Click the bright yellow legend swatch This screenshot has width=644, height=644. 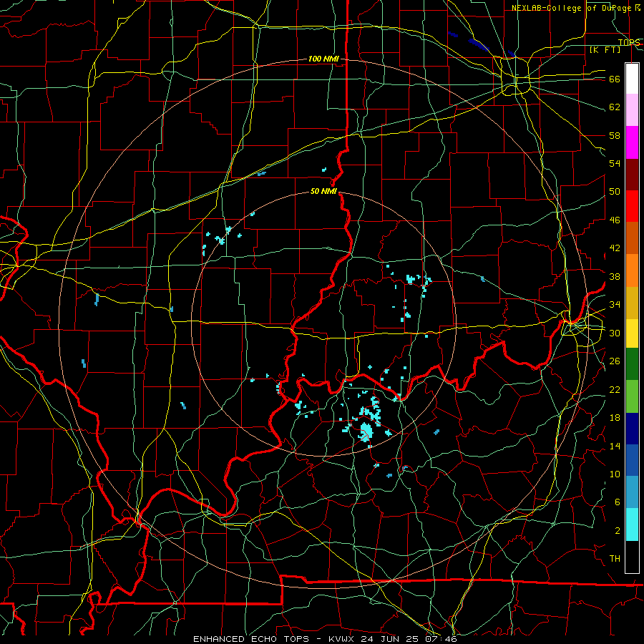click(632, 333)
